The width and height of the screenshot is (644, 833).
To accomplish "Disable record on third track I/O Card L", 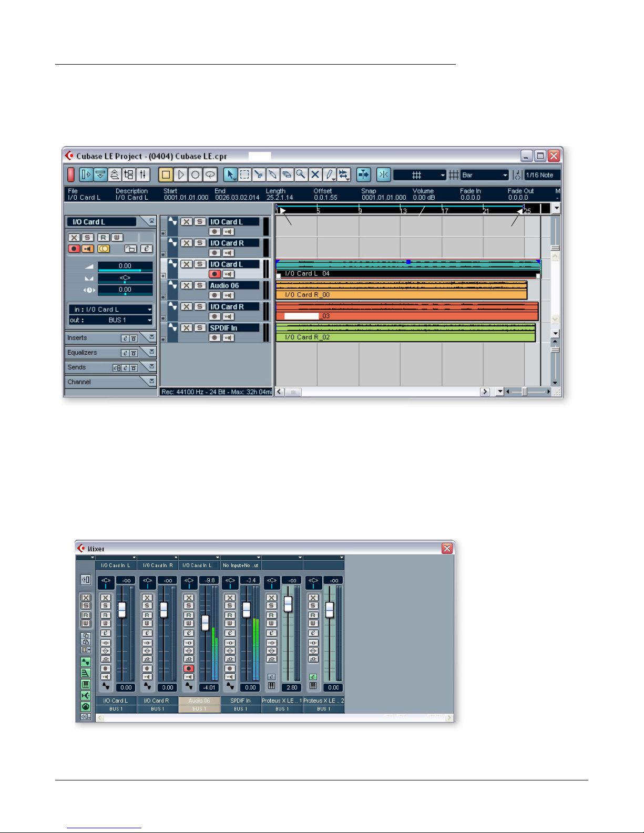I will 214,274.
